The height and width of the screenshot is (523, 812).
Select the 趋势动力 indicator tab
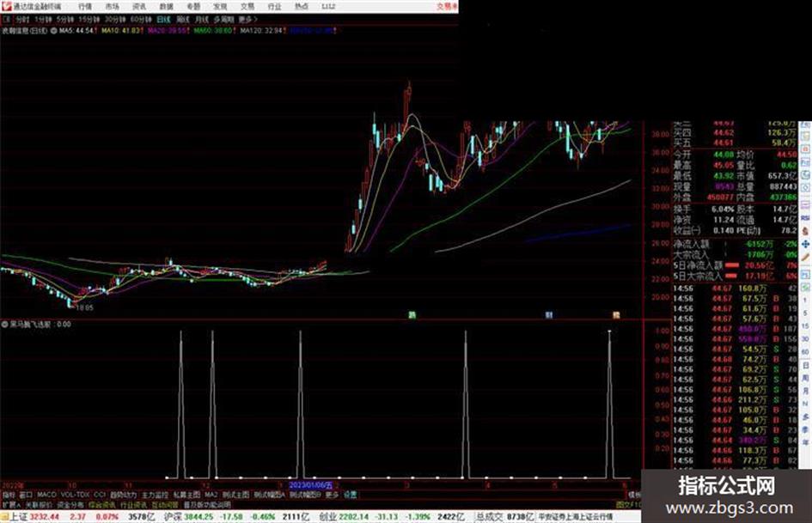pos(123,495)
